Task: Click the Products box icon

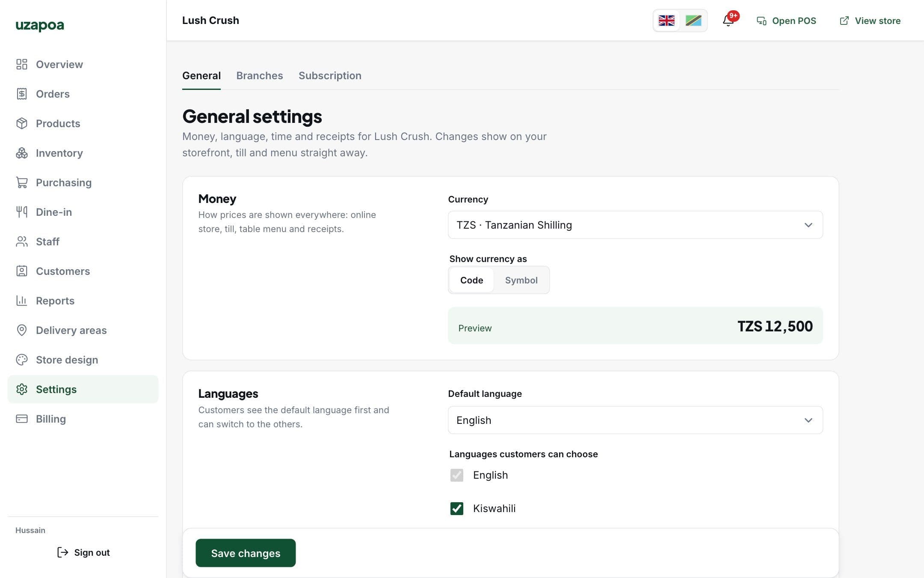Action: [x=22, y=123]
